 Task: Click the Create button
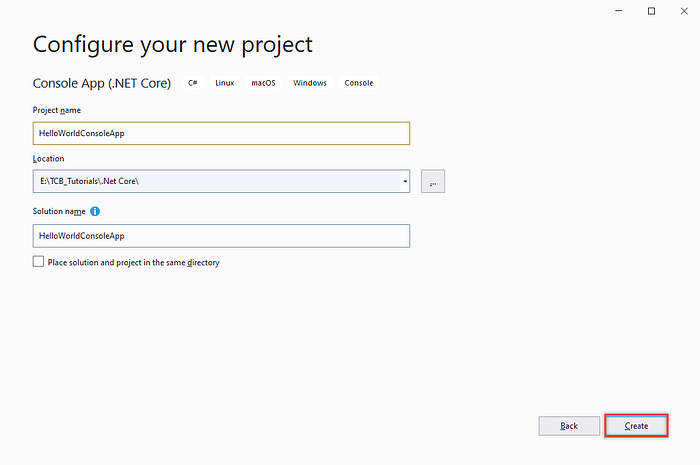pyautogui.click(x=636, y=426)
